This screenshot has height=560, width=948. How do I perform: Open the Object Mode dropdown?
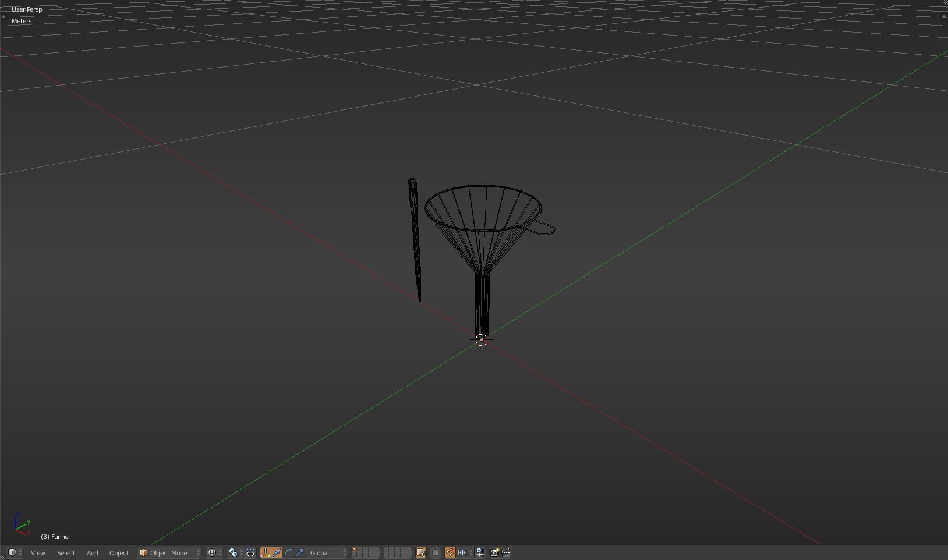point(169,552)
